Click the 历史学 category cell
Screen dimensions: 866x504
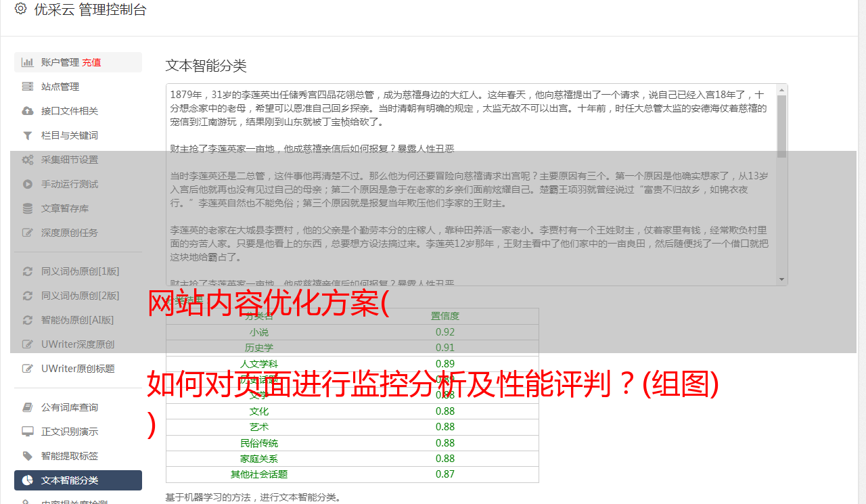point(259,348)
